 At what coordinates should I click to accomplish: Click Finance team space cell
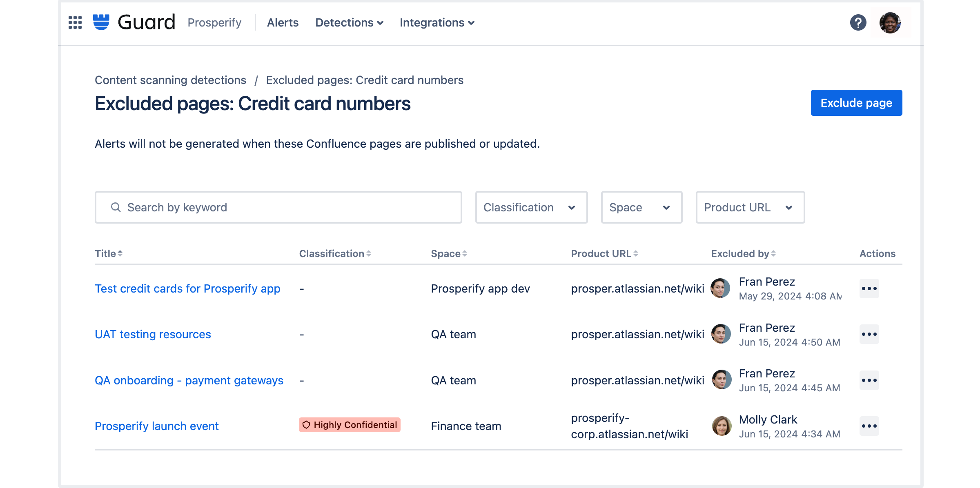466,426
